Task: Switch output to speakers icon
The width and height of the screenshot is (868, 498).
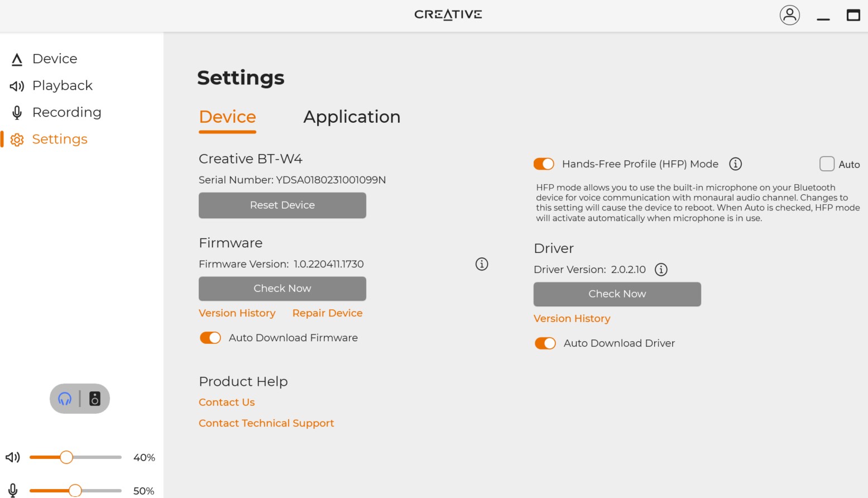Action: point(95,399)
